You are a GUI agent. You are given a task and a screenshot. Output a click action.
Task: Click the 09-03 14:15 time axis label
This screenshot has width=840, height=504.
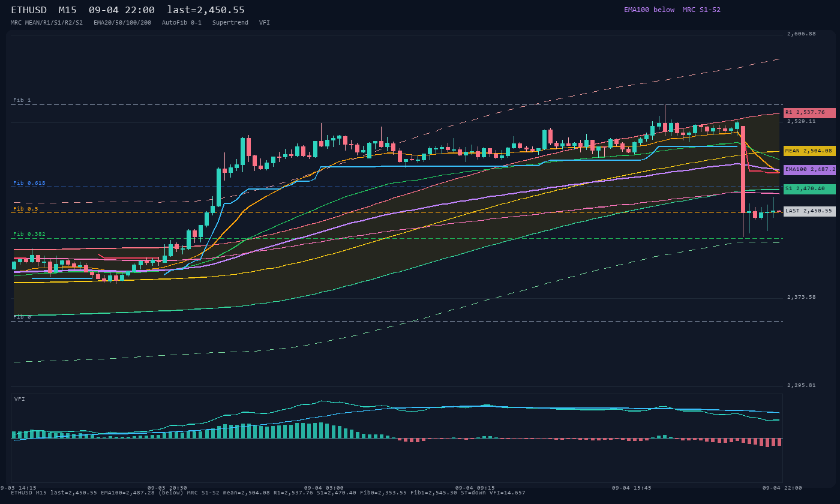point(18,488)
